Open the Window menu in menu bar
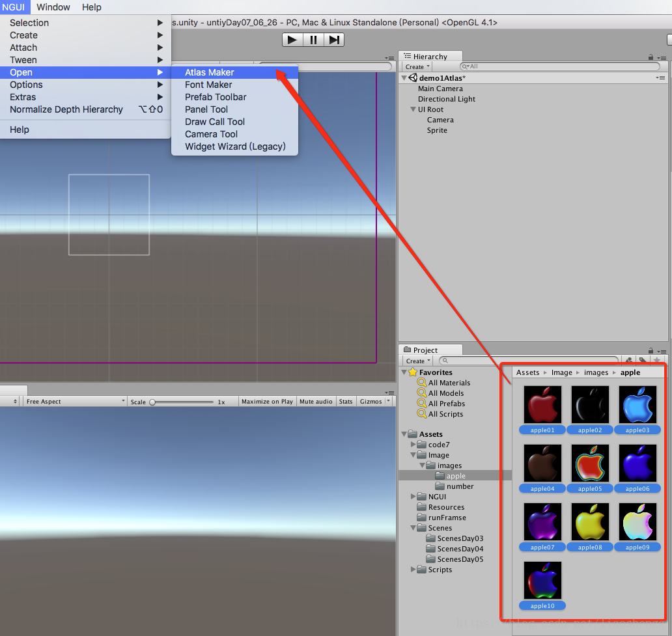 click(x=53, y=7)
